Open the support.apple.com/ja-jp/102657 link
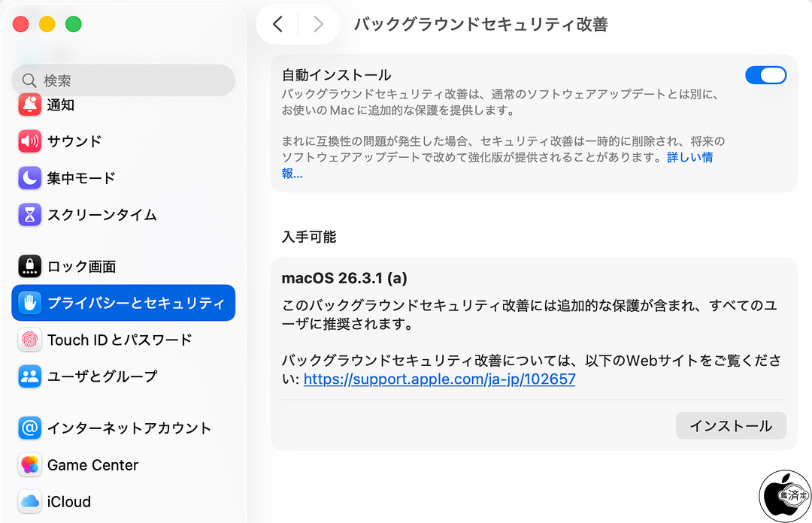The height and width of the screenshot is (523, 812). coord(439,379)
